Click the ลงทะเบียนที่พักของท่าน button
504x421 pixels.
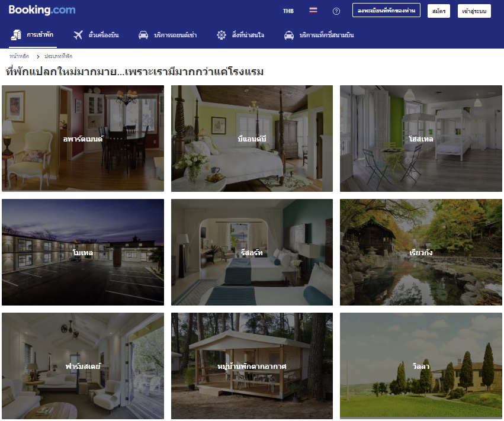(386, 11)
